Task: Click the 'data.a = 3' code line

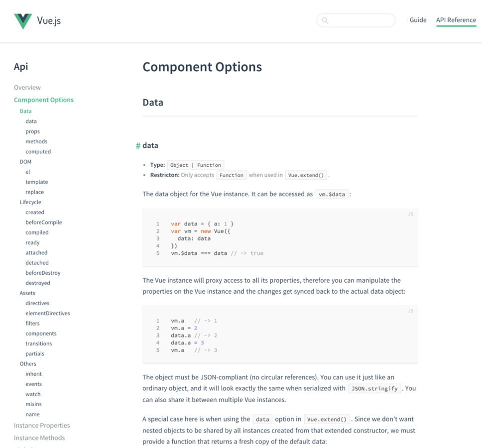Action: click(187, 343)
